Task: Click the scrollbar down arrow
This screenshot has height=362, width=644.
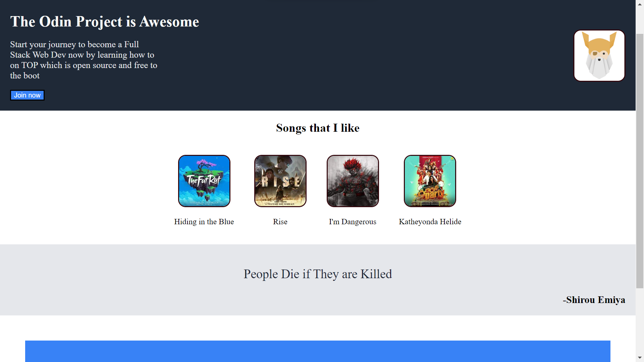Action: (640, 358)
